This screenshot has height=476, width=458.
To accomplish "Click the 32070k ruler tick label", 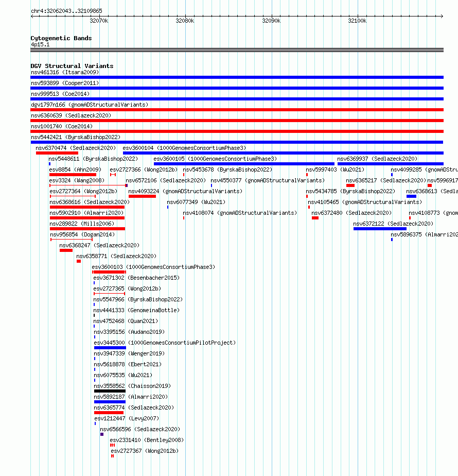I will pos(99,21).
